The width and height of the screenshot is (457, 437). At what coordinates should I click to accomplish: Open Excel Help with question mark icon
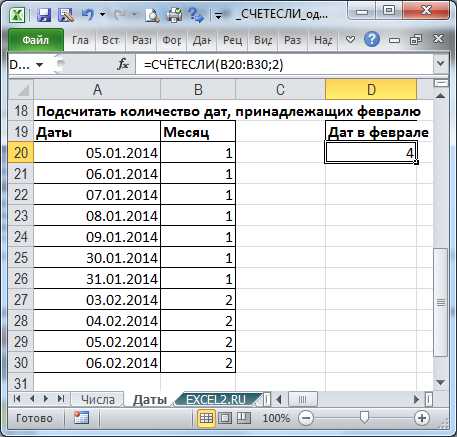pyautogui.click(x=372, y=40)
